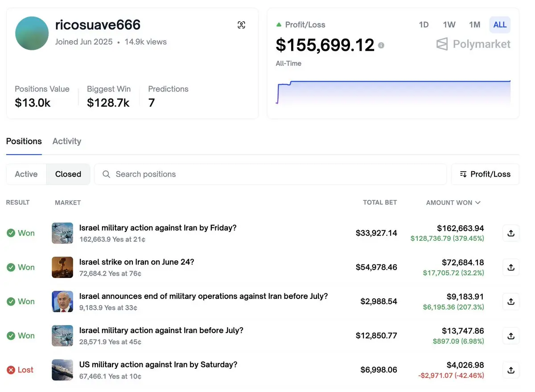Image resolution: width=535 pixels, height=392 pixels.
Task: Share the end of military operations position
Action: click(x=511, y=301)
